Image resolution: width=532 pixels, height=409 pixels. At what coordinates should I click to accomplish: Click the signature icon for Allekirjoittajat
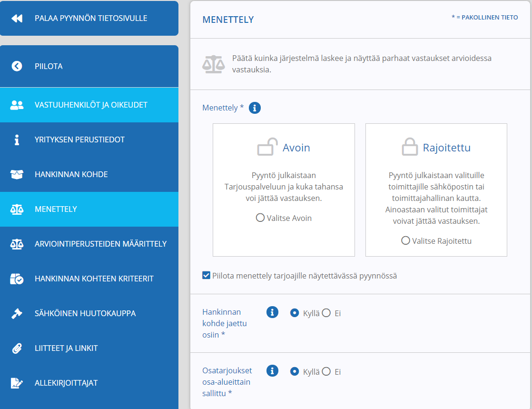(x=17, y=383)
